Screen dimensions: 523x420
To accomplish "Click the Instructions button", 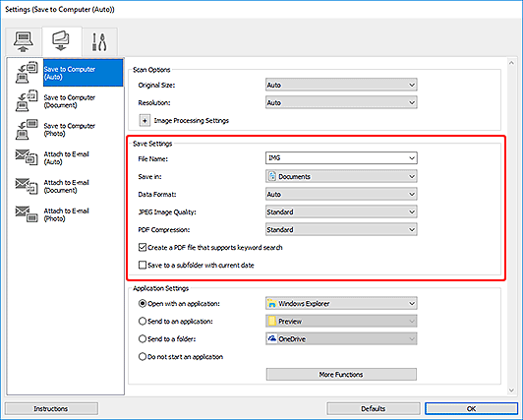I will click(51, 408).
